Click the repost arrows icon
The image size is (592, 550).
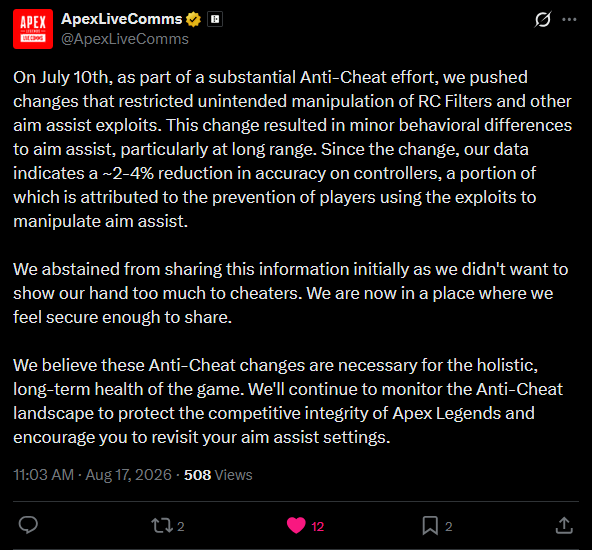point(162,525)
